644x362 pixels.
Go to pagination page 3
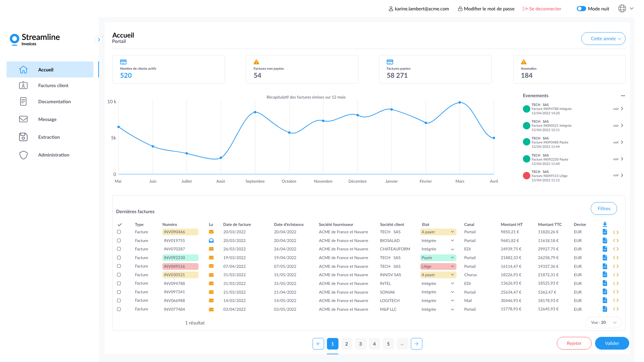tap(360, 344)
